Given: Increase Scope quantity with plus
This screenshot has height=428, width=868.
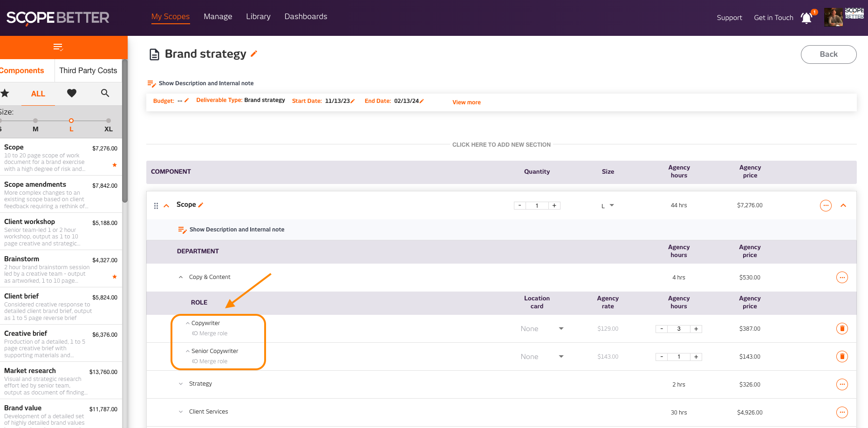Looking at the screenshot, I should coord(554,205).
